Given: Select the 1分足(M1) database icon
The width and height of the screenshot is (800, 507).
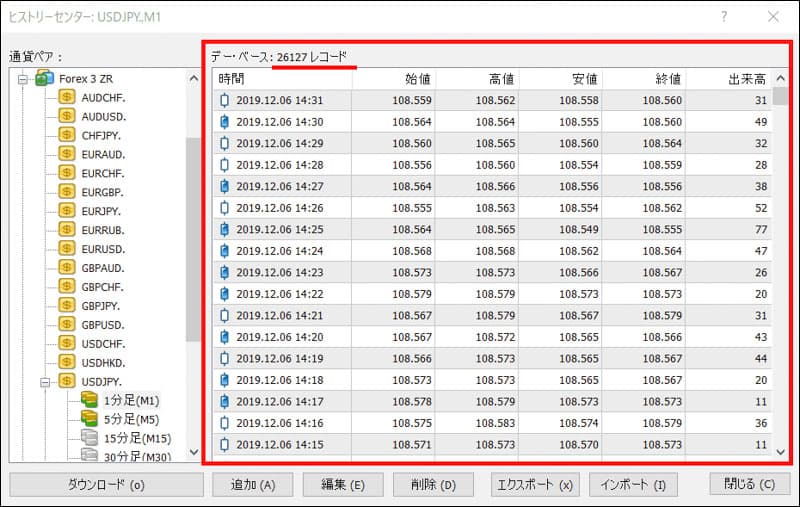Looking at the screenshot, I should (91, 400).
